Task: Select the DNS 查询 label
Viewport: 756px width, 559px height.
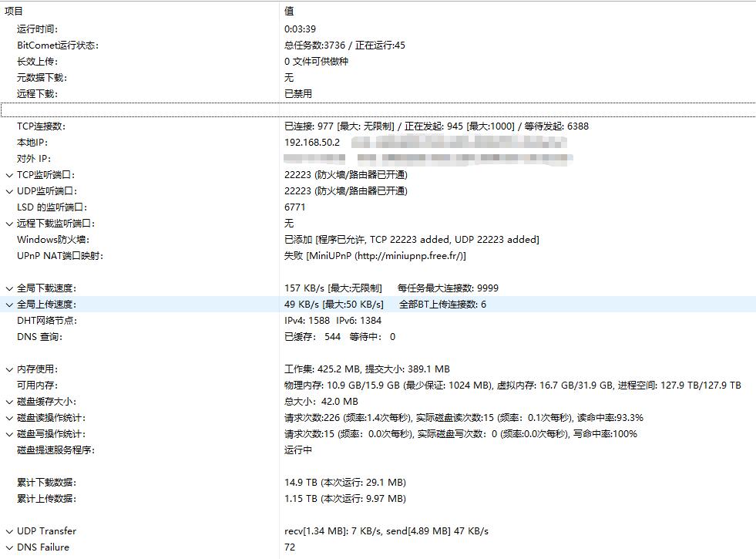Action: click(x=39, y=337)
